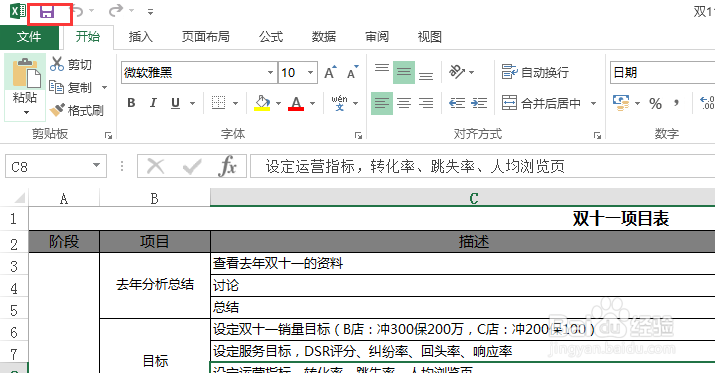This screenshot has width=715, height=373.
Task: Decrease indent
Action: pos(457,104)
